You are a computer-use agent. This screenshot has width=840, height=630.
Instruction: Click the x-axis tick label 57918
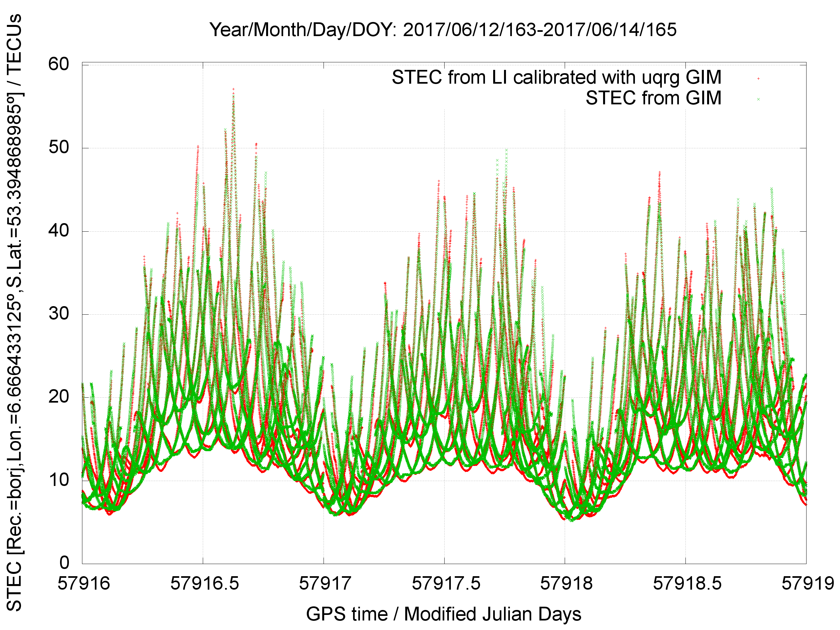(566, 583)
